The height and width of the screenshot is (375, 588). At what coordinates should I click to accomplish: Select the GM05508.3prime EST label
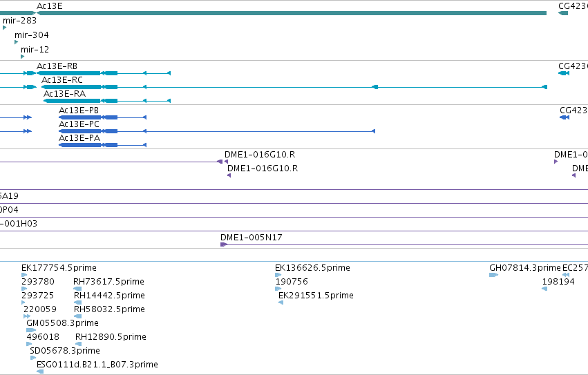coord(62,323)
